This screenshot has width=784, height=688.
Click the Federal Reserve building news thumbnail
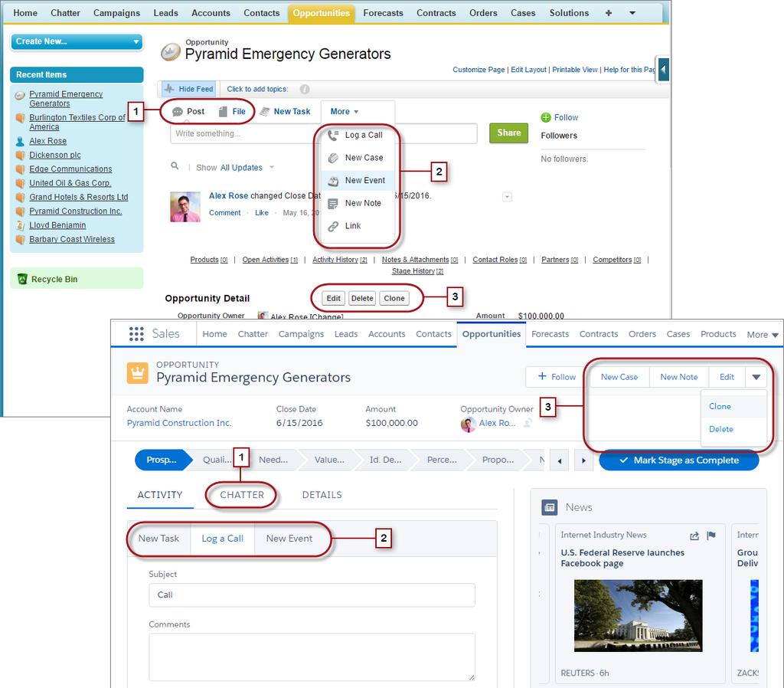(638, 615)
